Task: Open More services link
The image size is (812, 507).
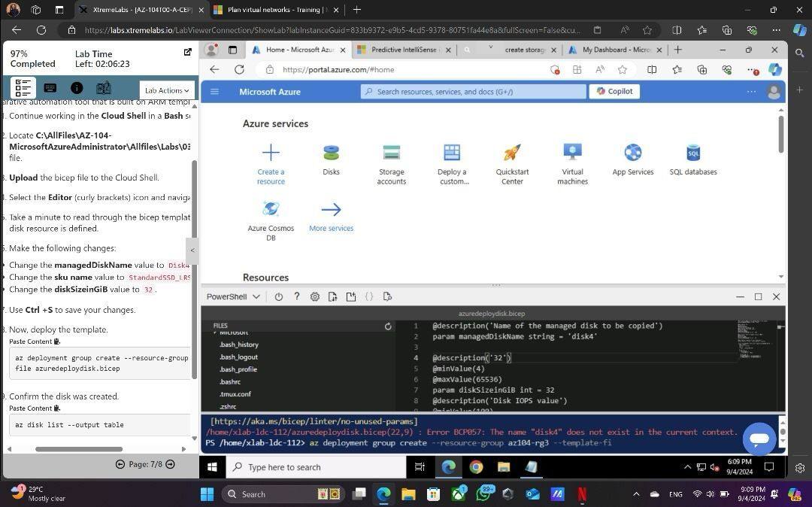Action: coord(331,228)
